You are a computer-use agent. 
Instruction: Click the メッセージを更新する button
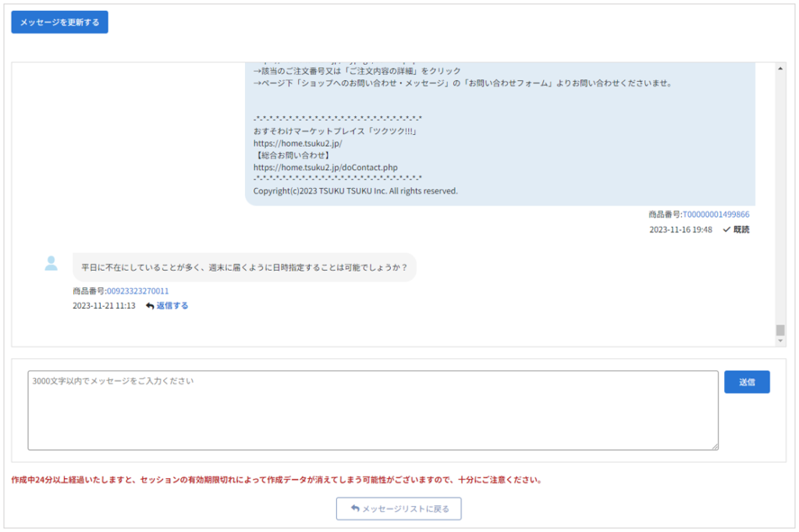click(59, 22)
